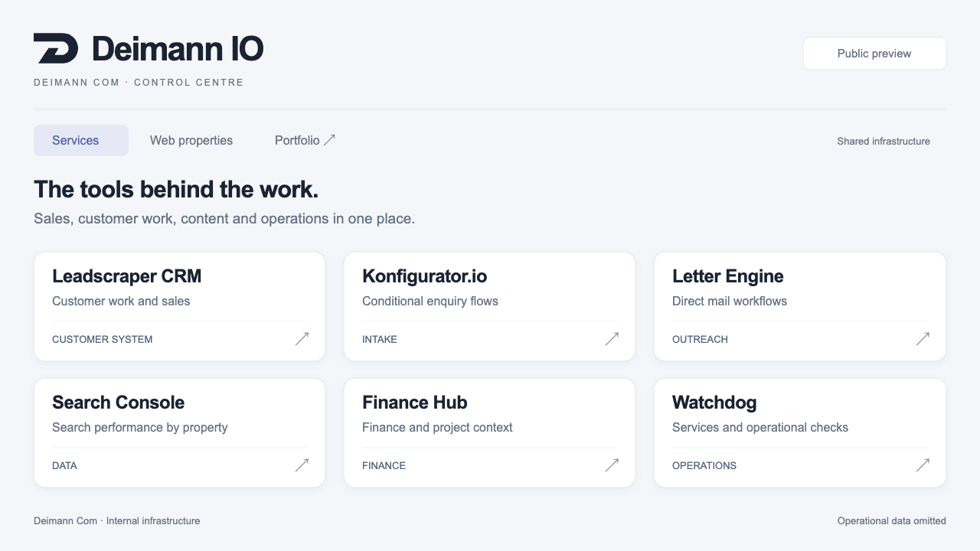The height and width of the screenshot is (551, 980).
Task: Click 'Operational data omitted' footer text
Action: click(892, 521)
